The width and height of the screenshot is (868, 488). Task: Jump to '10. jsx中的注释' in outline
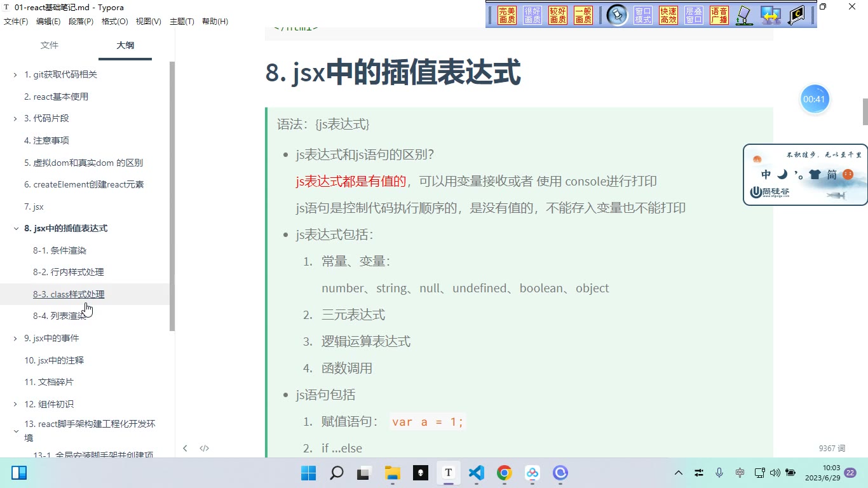(54, 360)
